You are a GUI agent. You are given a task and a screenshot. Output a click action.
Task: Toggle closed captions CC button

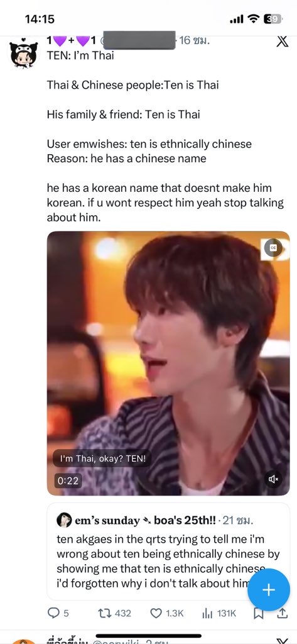273,248
